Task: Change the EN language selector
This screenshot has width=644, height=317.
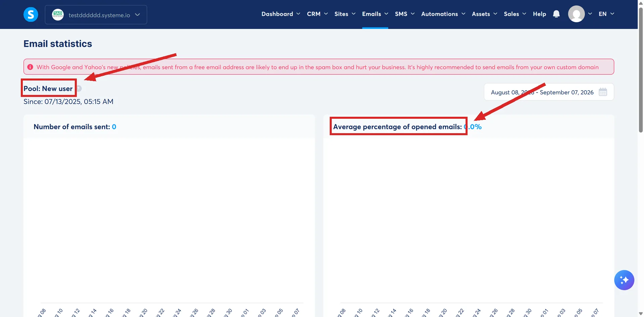Action: (x=606, y=14)
